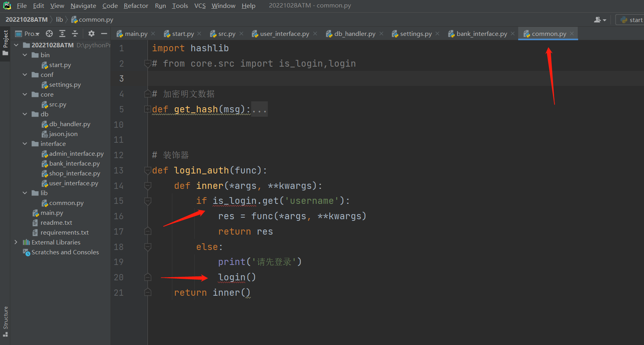Collapse the bin folder

point(25,55)
